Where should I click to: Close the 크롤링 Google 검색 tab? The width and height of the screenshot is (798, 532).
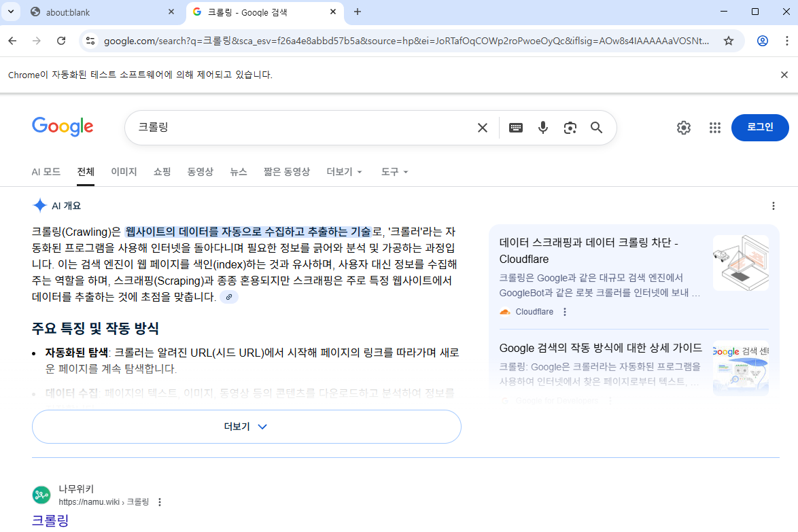pos(333,12)
